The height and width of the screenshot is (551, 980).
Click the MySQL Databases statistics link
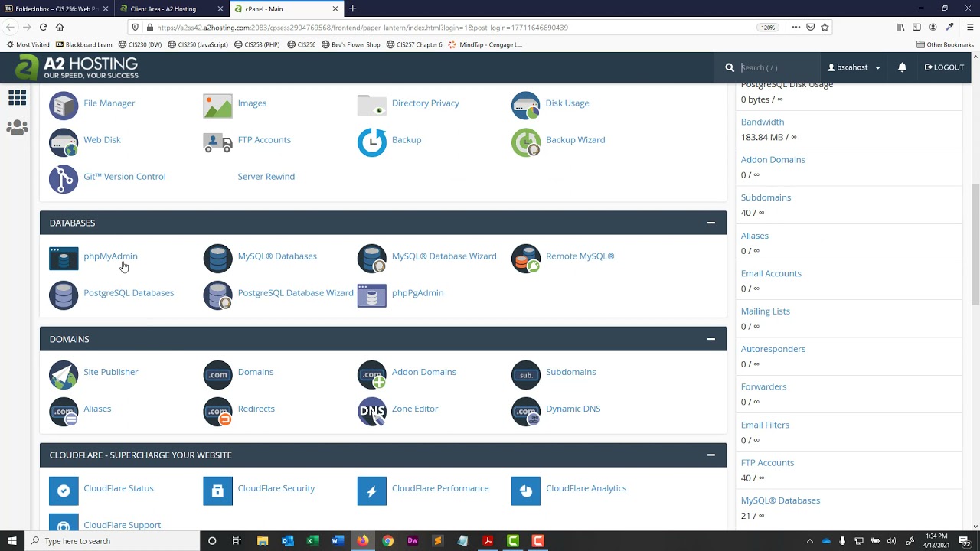pos(780,500)
